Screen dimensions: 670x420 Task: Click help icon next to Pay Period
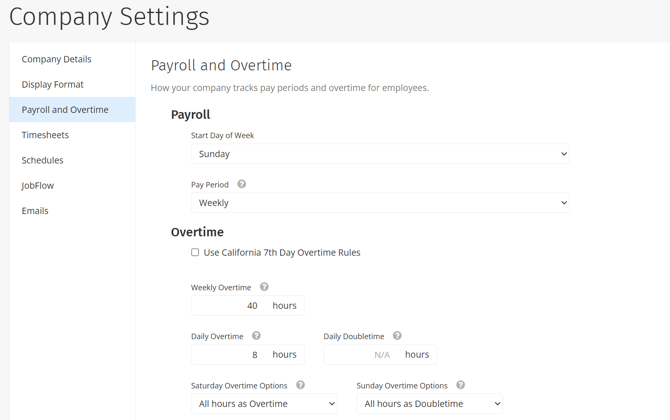pyautogui.click(x=242, y=184)
